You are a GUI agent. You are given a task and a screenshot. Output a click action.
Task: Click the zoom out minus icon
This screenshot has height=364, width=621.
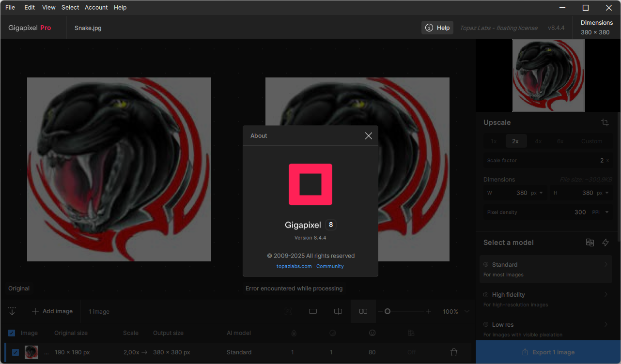coord(380,311)
